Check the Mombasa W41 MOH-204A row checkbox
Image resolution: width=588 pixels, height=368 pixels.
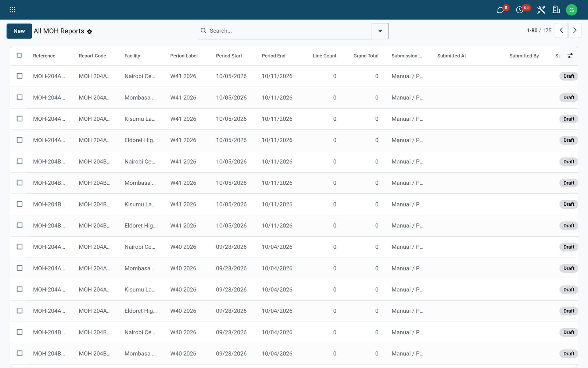coord(19,97)
